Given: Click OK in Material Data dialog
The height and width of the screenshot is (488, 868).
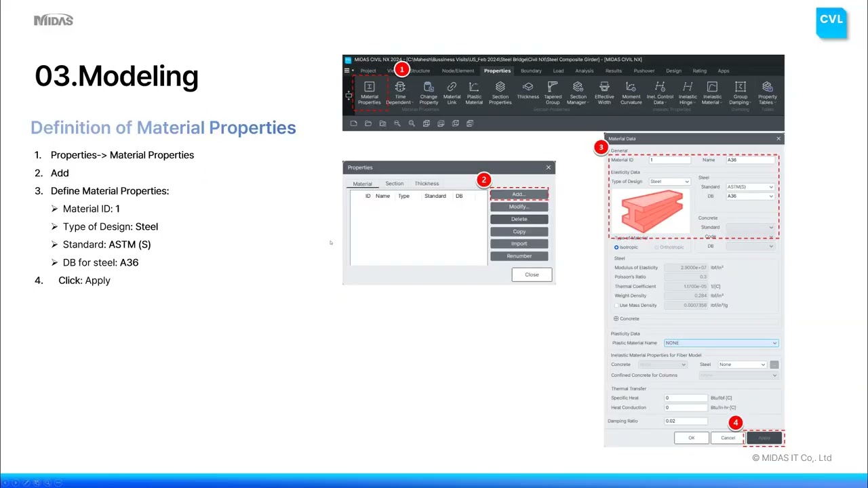Looking at the screenshot, I should (x=691, y=438).
